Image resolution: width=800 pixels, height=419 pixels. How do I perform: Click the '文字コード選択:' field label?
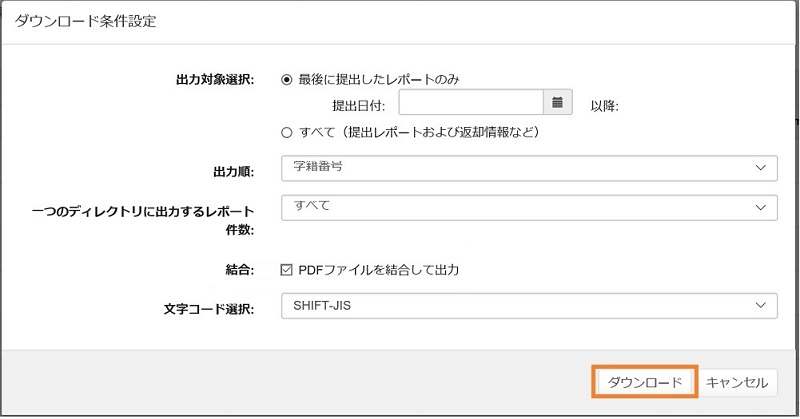(209, 307)
